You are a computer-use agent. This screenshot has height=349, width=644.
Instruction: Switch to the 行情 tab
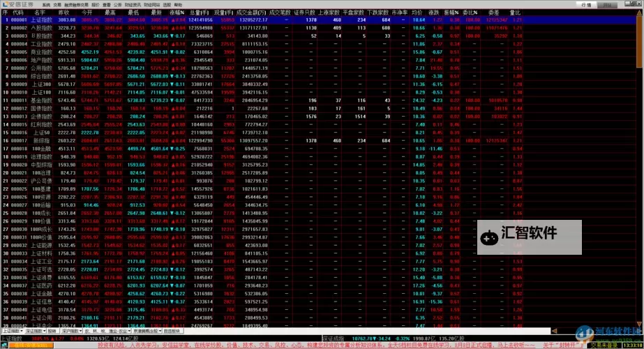pos(585,4)
